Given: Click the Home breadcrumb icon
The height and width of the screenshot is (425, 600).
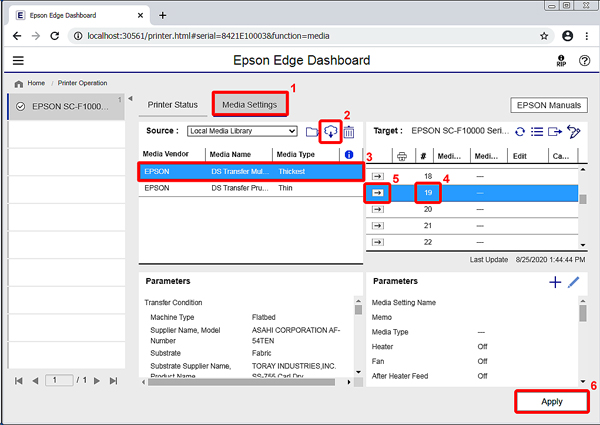Looking at the screenshot, I should [x=18, y=83].
